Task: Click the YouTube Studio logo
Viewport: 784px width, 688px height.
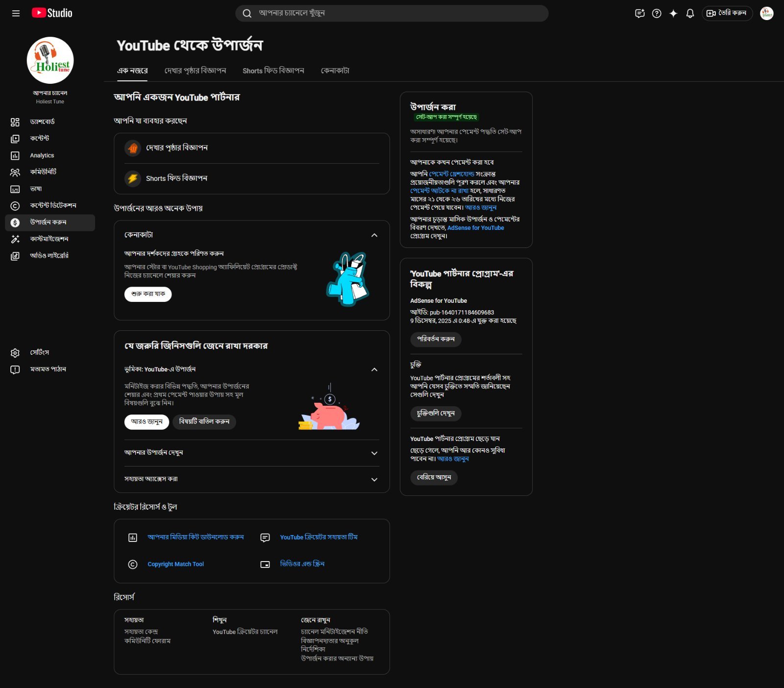Action: (x=52, y=13)
